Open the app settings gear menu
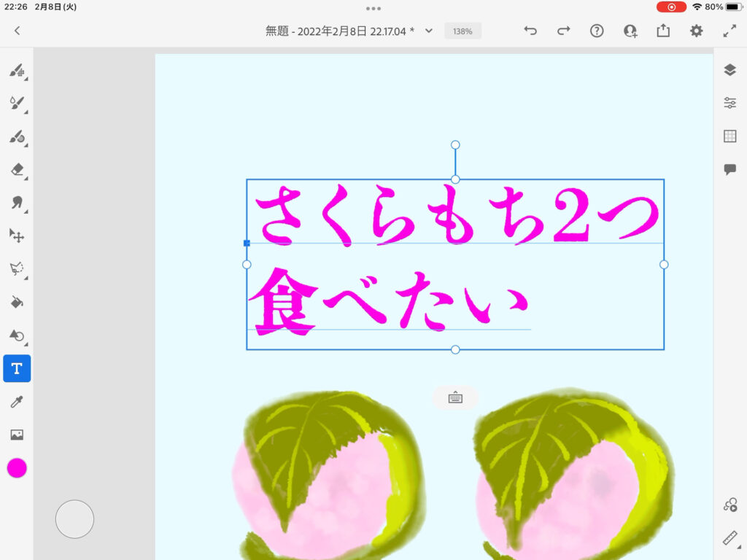The image size is (747, 560). 697,31
